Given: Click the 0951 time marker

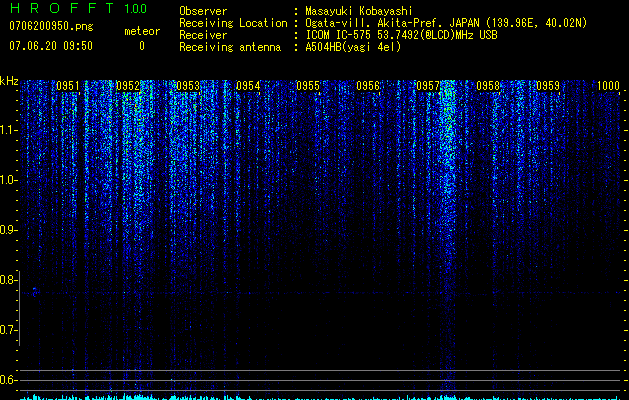Looking at the screenshot, I should tap(68, 86).
